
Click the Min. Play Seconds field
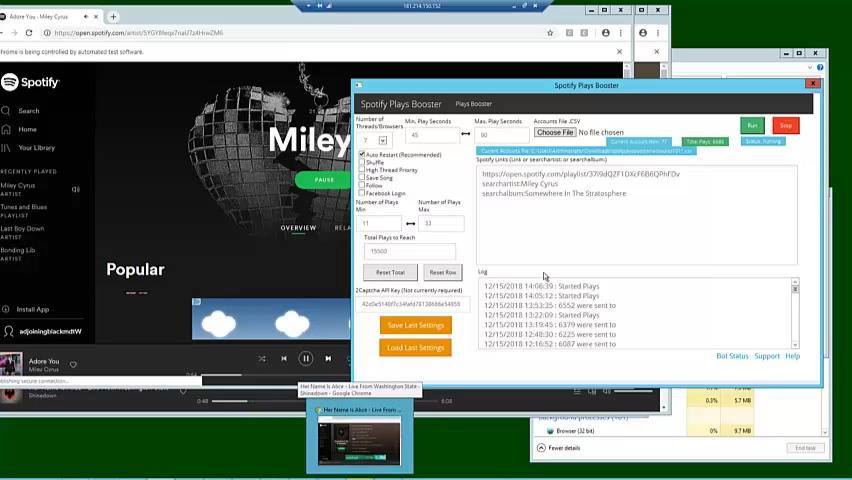(432, 135)
